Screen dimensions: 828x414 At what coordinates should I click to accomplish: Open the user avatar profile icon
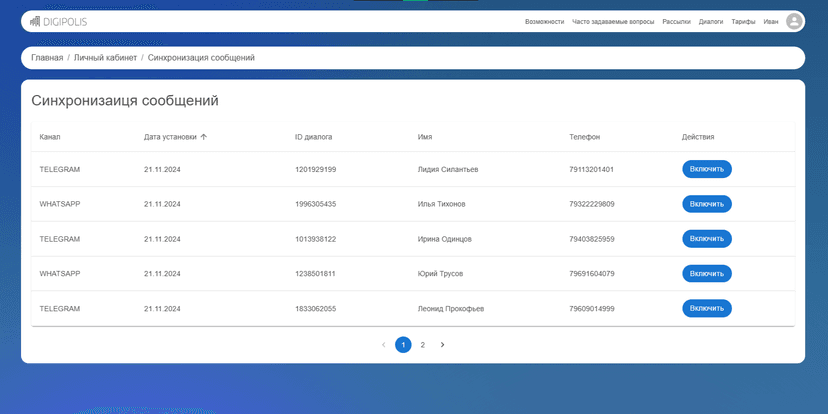pyautogui.click(x=794, y=21)
